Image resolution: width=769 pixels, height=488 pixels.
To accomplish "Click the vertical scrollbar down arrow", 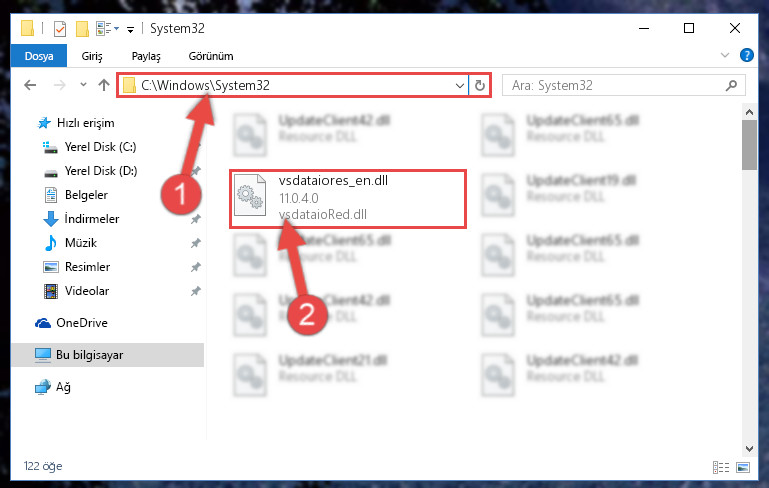I will (x=749, y=448).
